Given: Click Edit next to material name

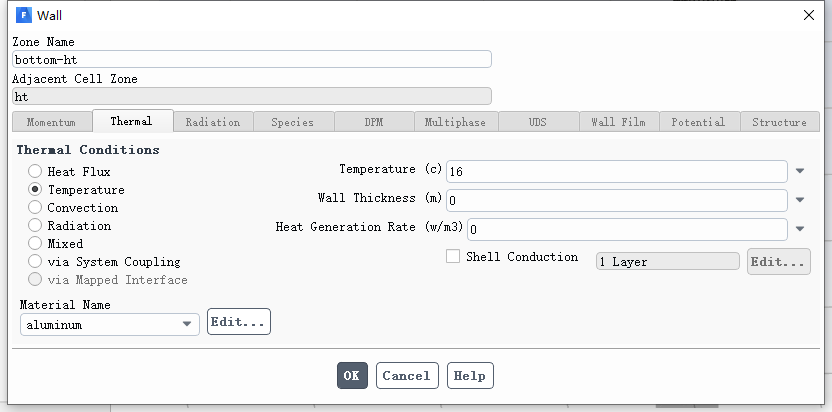Looking at the screenshot, I should coord(239,322).
